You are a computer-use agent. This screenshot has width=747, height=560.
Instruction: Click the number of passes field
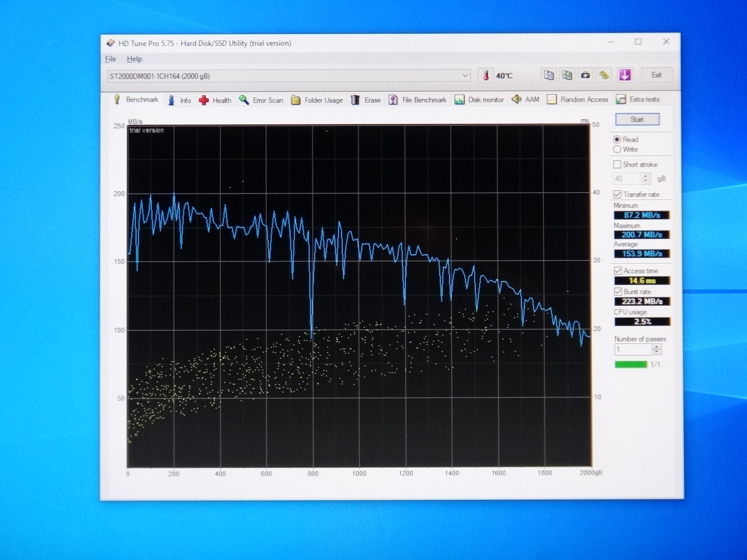[633, 349]
